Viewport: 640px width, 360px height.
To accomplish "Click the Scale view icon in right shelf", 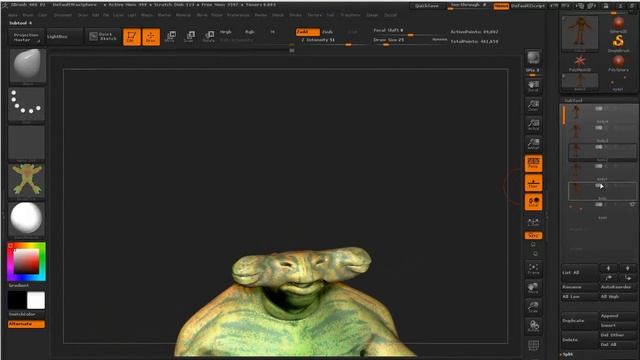I will [x=533, y=307].
